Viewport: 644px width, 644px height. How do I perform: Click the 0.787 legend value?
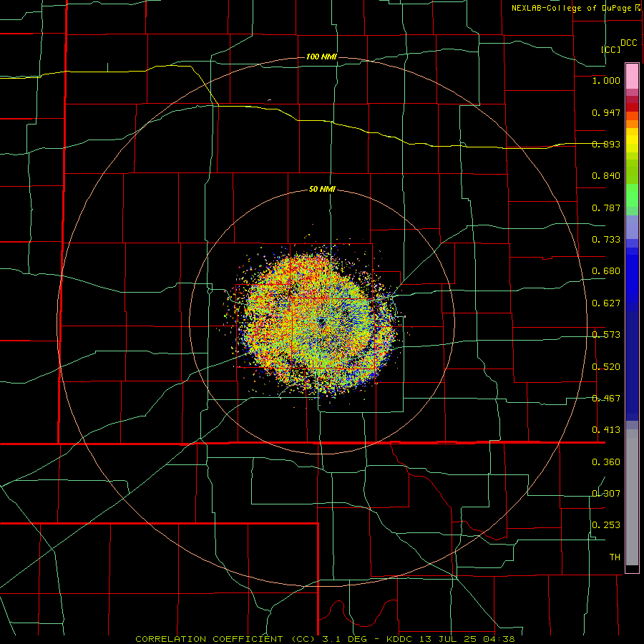click(x=606, y=208)
